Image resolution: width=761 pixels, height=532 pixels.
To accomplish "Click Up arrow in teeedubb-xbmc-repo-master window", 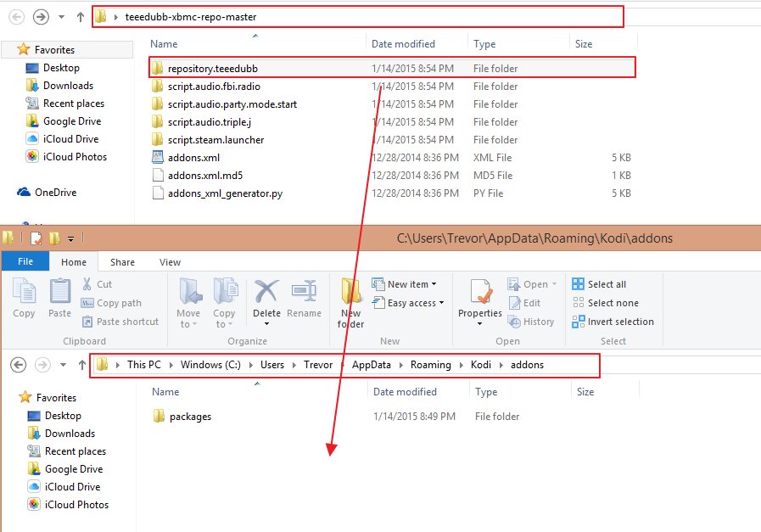I will (x=80, y=16).
